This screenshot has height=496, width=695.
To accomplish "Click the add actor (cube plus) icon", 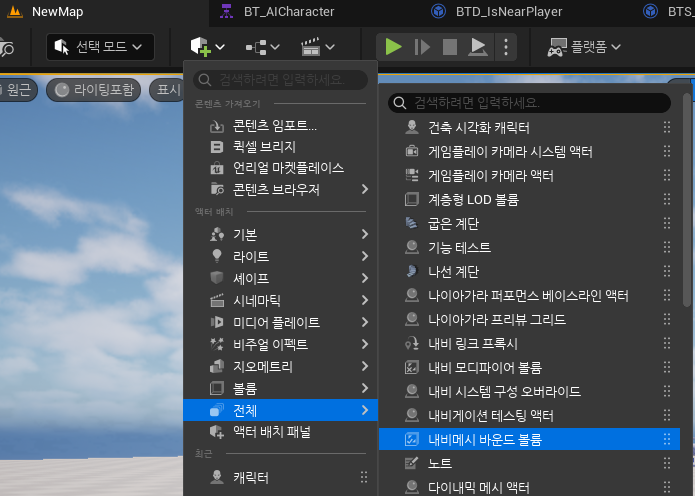I will pos(200,47).
